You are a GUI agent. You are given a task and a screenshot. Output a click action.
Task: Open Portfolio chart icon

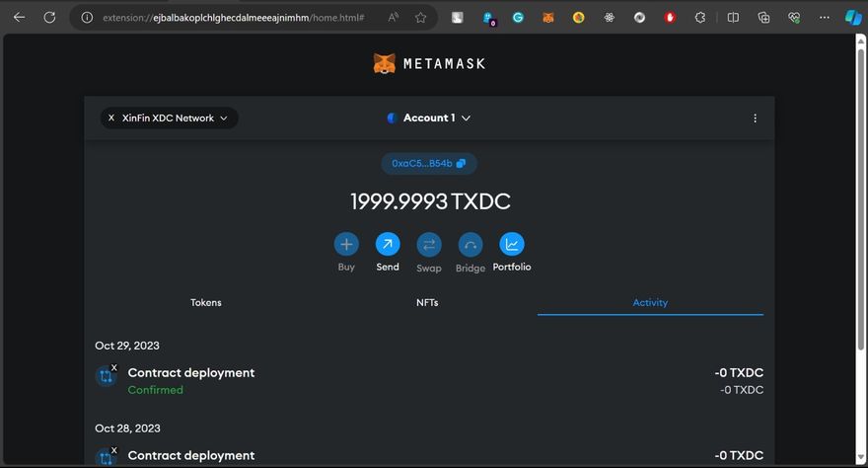tap(512, 244)
